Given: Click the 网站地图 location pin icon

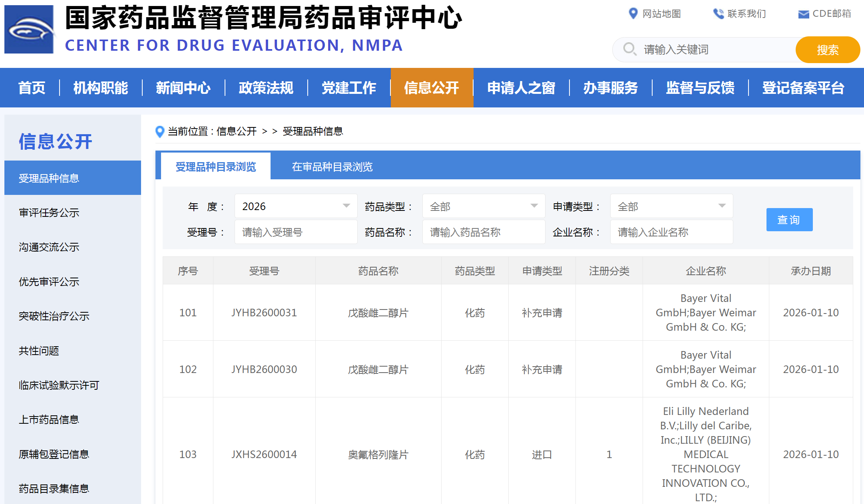Looking at the screenshot, I should coord(633,14).
